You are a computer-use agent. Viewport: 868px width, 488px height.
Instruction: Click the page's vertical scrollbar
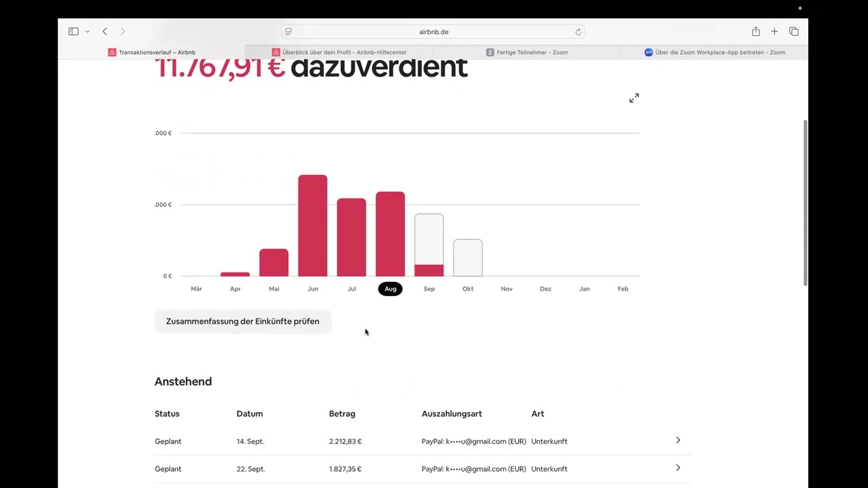pos(806,203)
